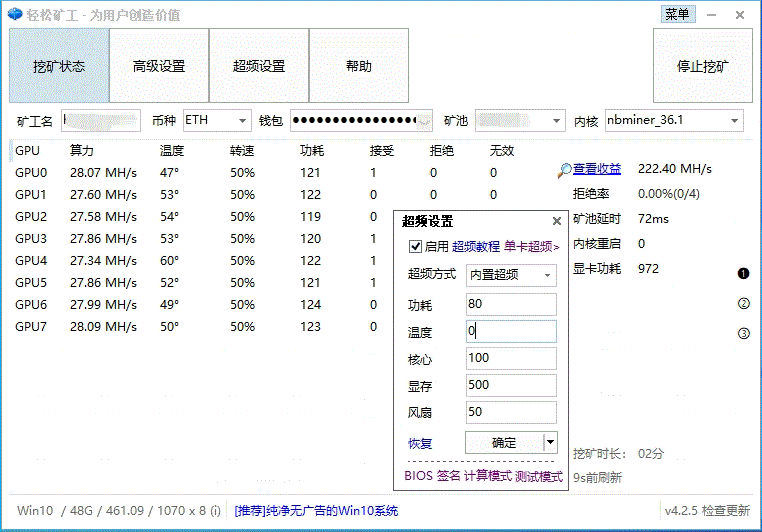
Task: Click the BIOS 签名 link
Action: tap(432, 476)
